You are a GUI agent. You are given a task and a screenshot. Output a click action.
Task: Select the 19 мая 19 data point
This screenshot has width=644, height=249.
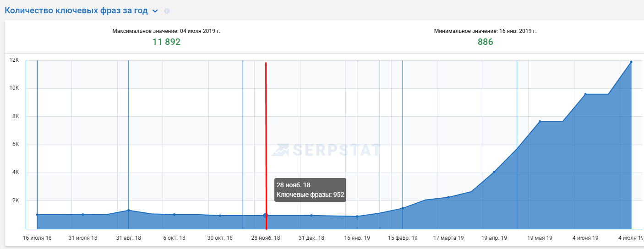click(540, 121)
